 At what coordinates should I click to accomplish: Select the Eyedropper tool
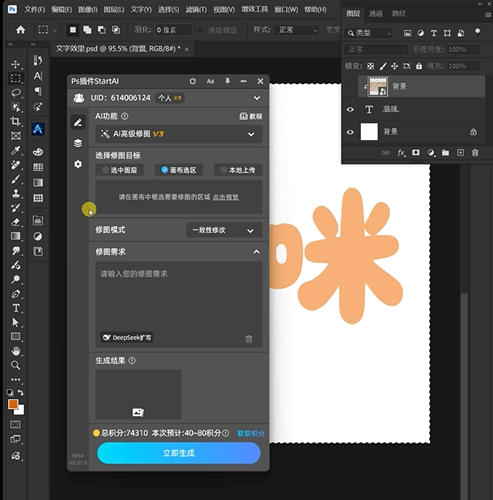[x=16, y=150]
